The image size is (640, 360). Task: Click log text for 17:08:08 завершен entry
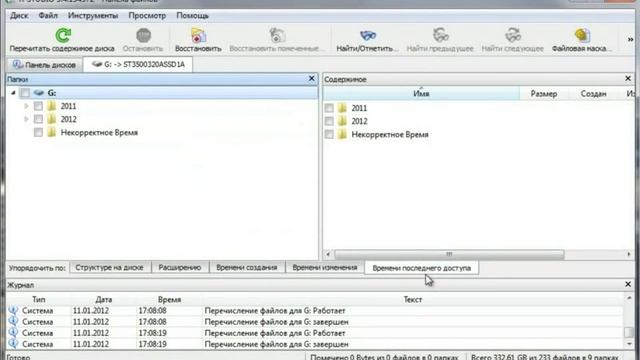click(276, 322)
